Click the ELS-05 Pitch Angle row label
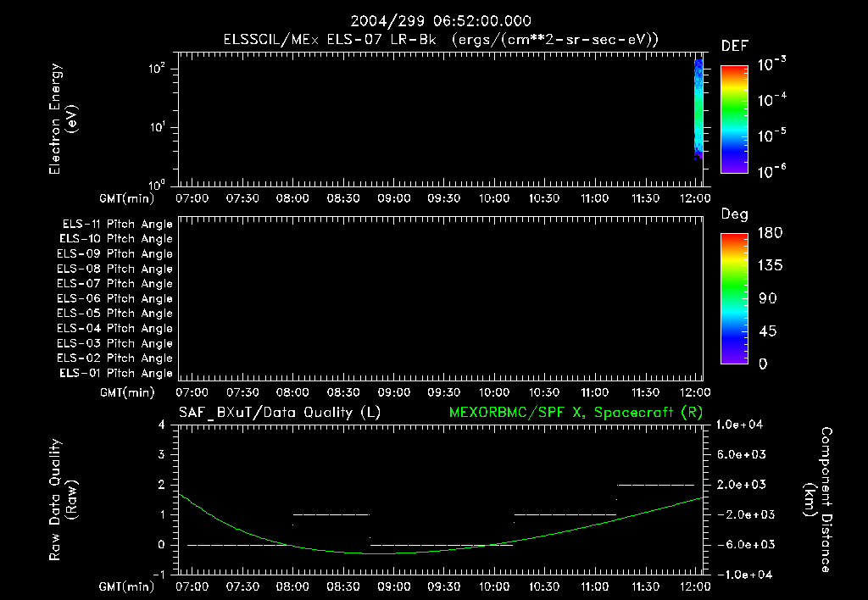Viewport: 868px width, 600px height. [115, 314]
